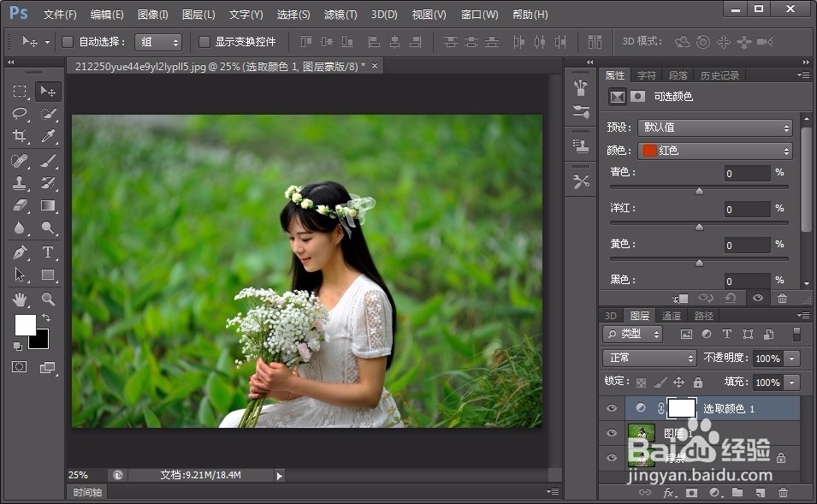Open the layer blend mode dropdown 正常

[x=649, y=358]
